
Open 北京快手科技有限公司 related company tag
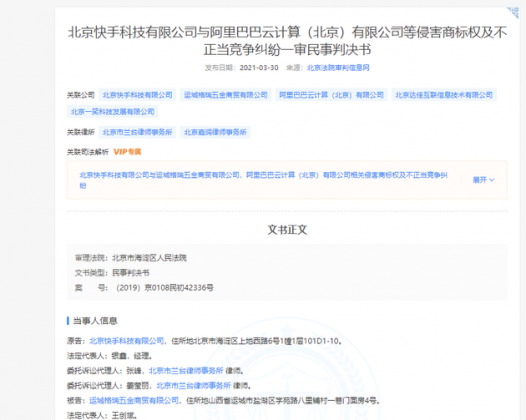(138, 95)
